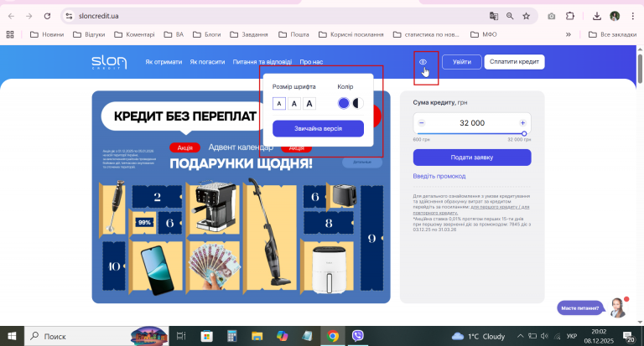Click the coffee machine gift image
644x346 pixels.
pos(216,207)
